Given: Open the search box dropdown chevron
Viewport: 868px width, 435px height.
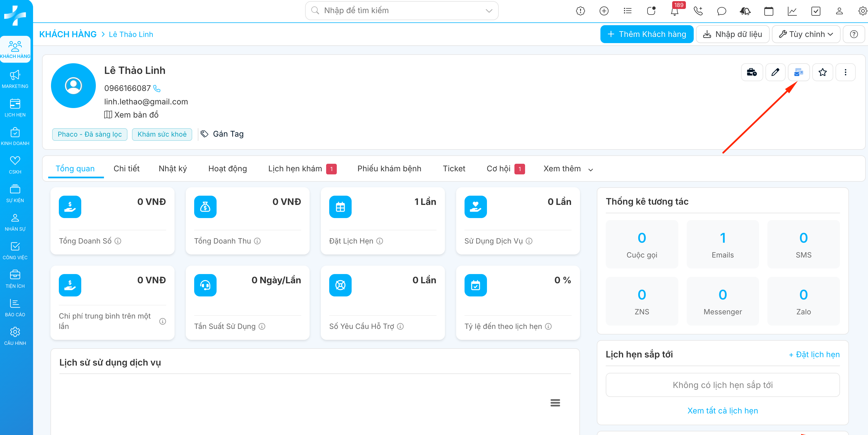Looking at the screenshot, I should tap(489, 11).
